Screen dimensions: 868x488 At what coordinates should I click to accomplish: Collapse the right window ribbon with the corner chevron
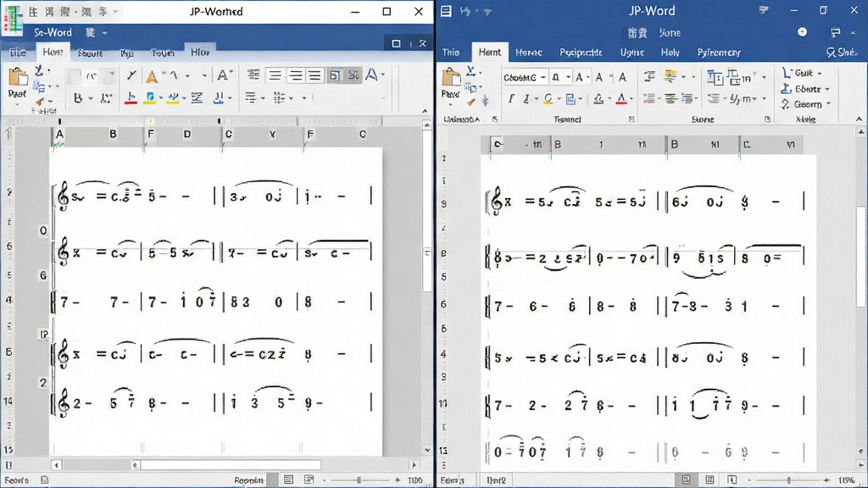coord(859,119)
